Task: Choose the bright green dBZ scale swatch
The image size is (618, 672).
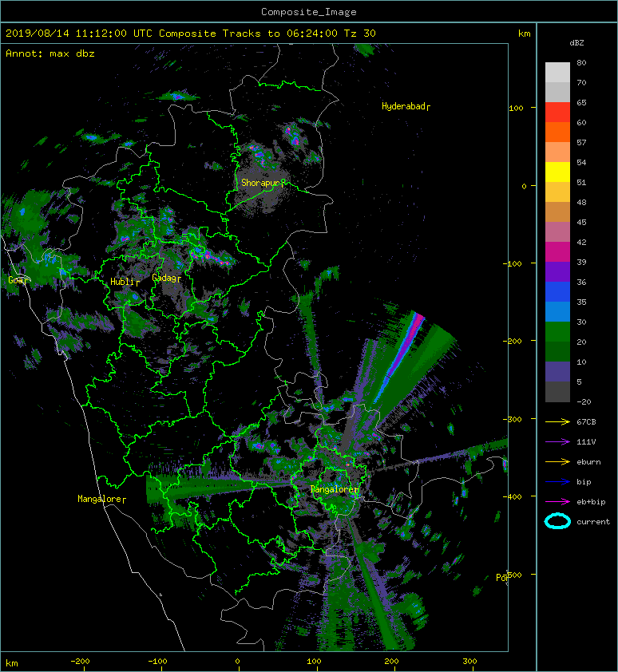Action: pyautogui.click(x=557, y=331)
